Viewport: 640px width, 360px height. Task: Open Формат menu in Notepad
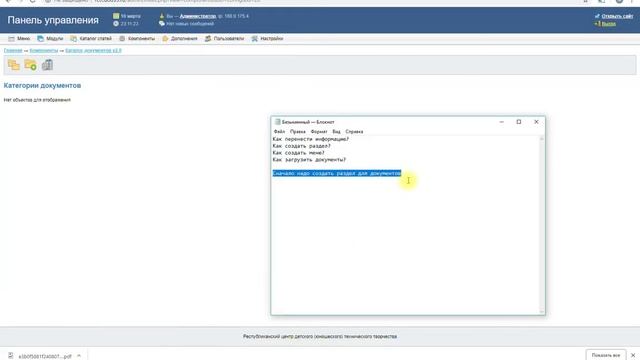[319, 131]
